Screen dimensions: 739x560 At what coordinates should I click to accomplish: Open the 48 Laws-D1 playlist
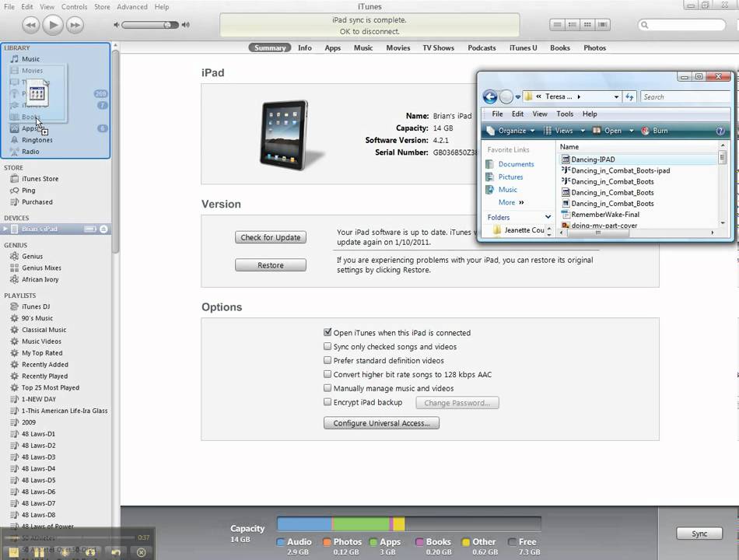point(38,434)
